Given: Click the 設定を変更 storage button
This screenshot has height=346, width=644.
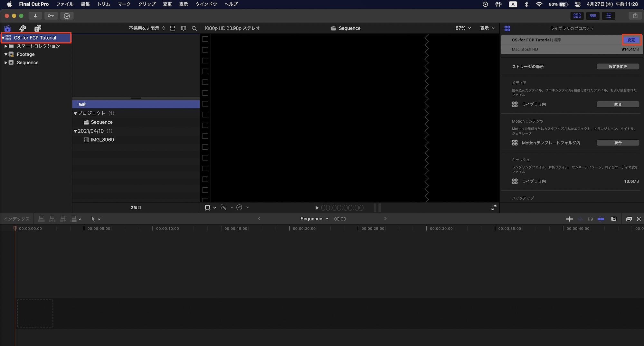Looking at the screenshot, I should pyautogui.click(x=618, y=67).
